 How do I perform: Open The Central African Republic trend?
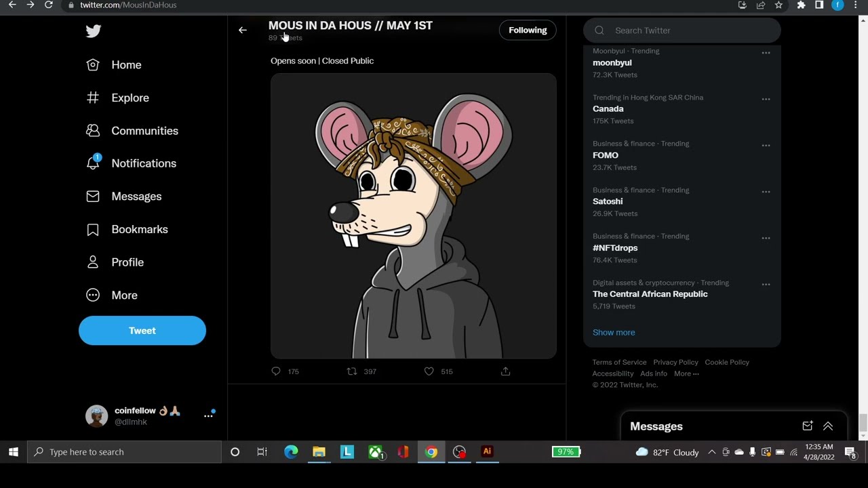pos(650,294)
